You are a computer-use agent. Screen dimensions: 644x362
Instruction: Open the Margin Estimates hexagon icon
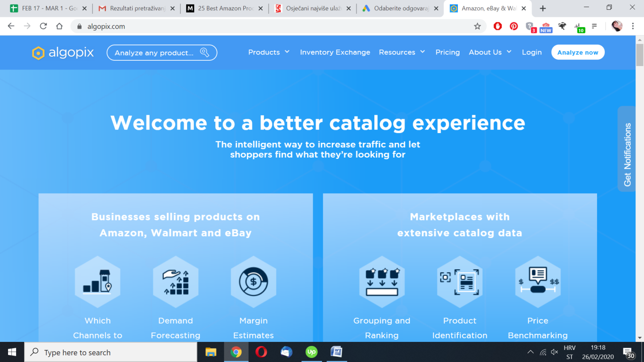point(254,282)
